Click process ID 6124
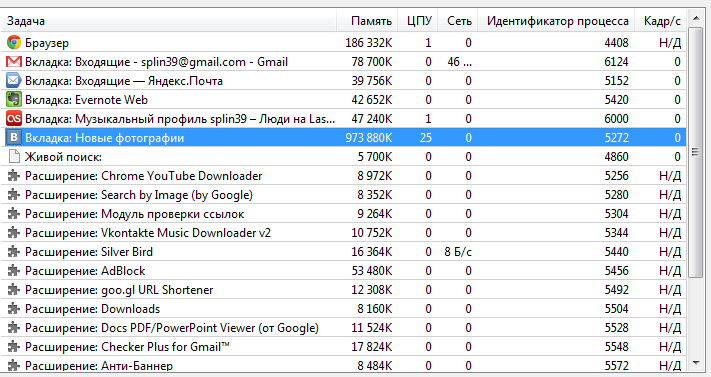This screenshot has width=711, height=377. [616, 62]
